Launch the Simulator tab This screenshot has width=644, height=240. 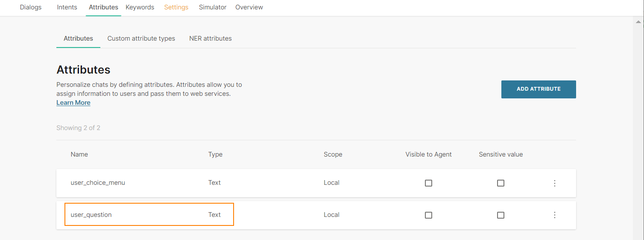click(213, 7)
